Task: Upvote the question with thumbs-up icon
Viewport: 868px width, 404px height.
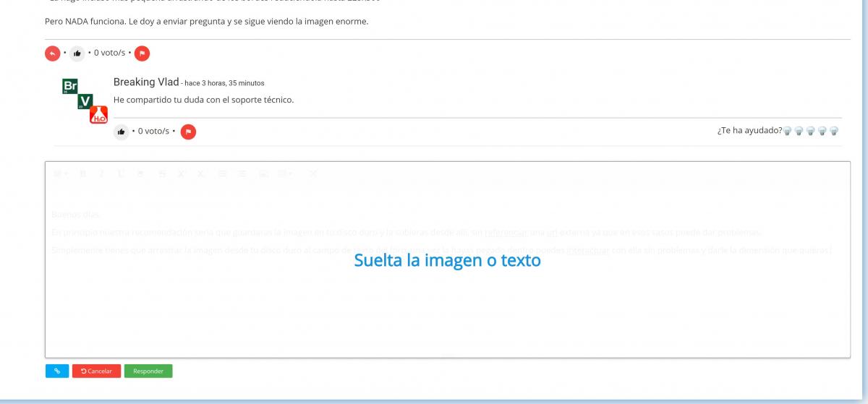Action: [77, 53]
